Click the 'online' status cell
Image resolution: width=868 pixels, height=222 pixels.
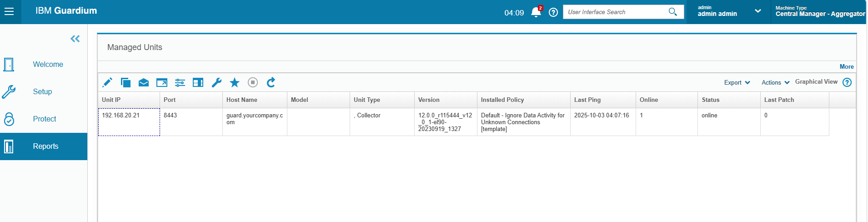pos(729,122)
